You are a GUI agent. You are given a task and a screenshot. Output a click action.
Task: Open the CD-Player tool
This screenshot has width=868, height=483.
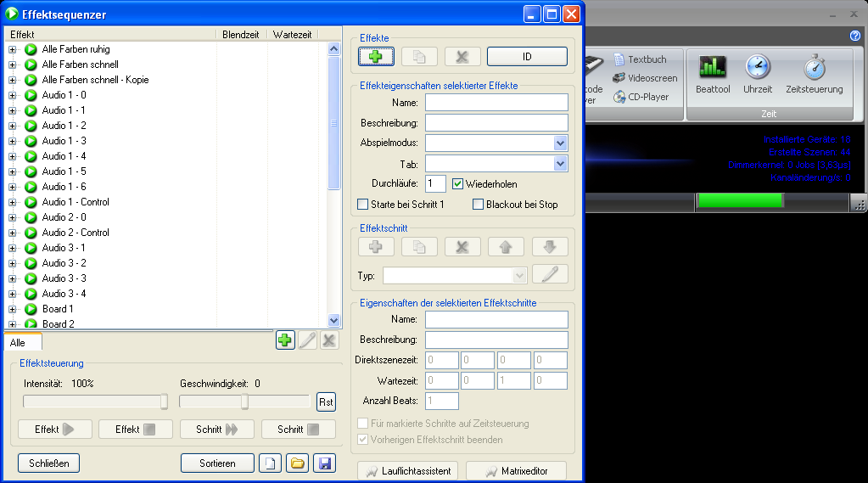click(x=641, y=97)
